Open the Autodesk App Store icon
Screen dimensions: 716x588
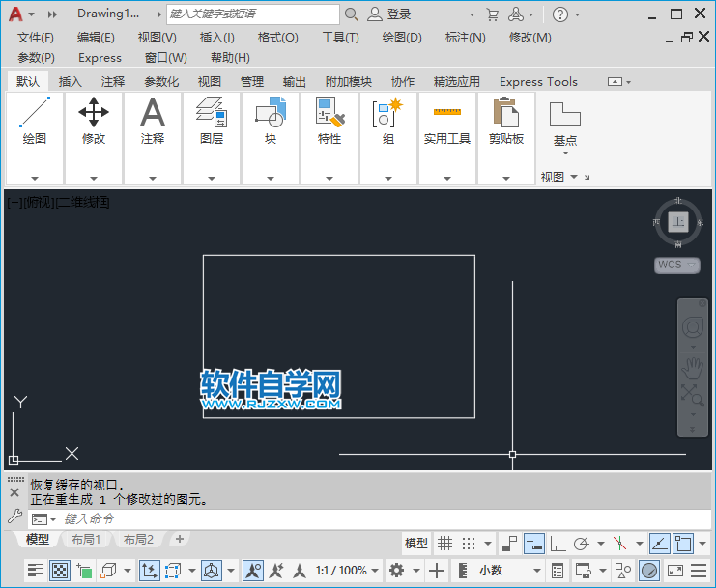pos(516,14)
